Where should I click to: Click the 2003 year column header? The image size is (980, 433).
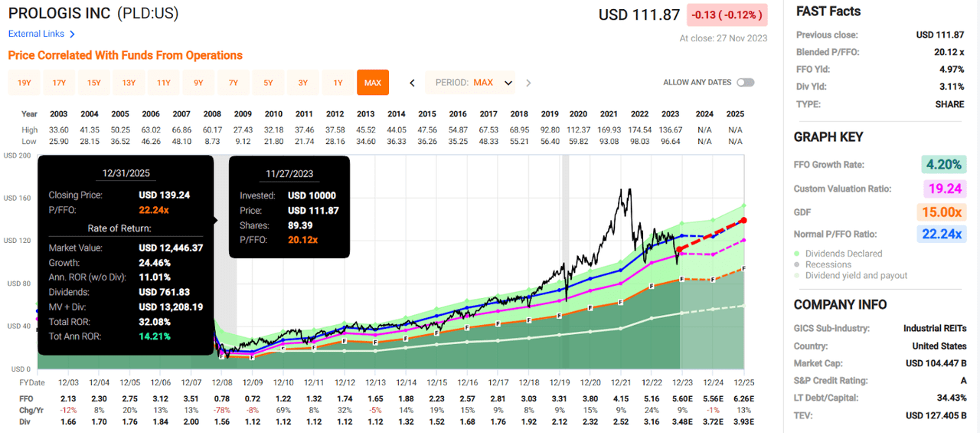point(58,114)
